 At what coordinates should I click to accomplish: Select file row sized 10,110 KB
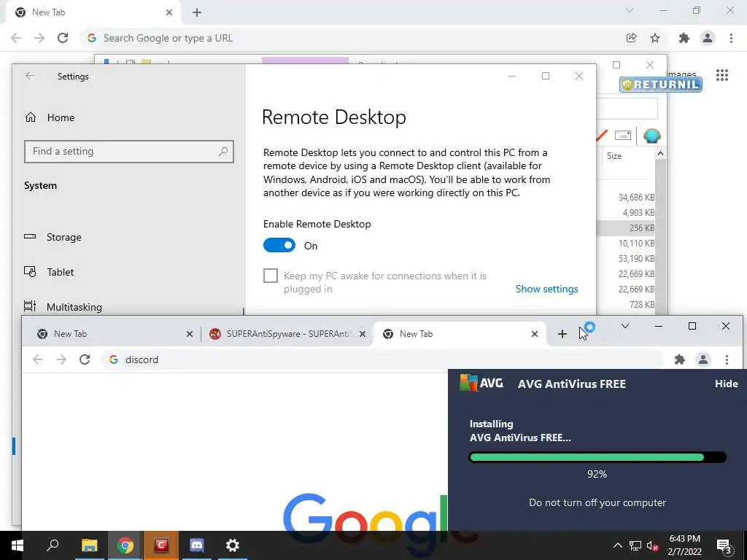click(x=636, y=244)
